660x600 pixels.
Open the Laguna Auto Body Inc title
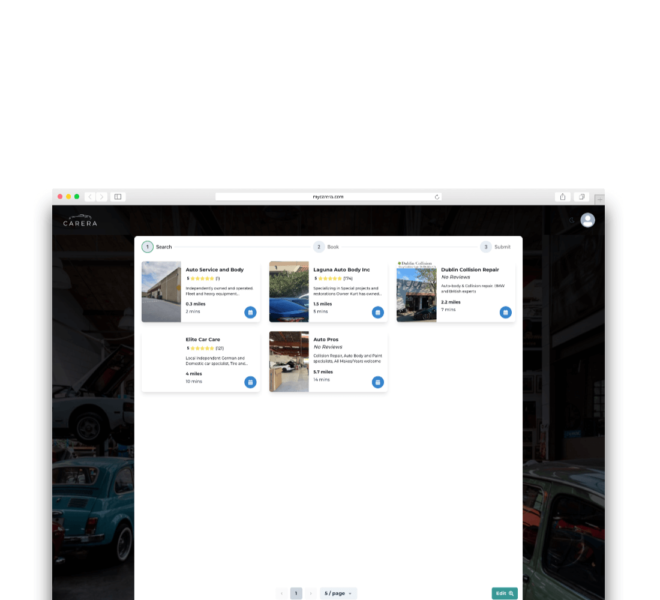[x=341, y=269]
